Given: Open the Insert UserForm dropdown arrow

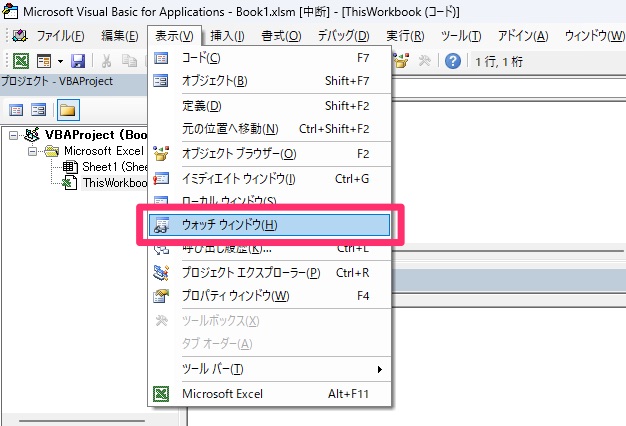Looking at the screenshot, I should 60,61.
